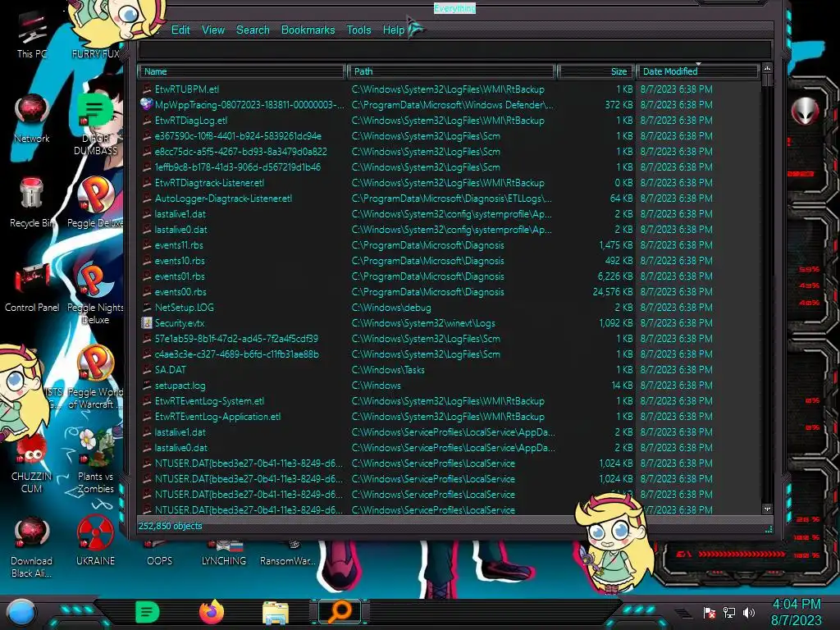Screen dimensions: 840x630
Task: Select events10.rbs file name
Action: pyautogui.click(x=180, y=261)
